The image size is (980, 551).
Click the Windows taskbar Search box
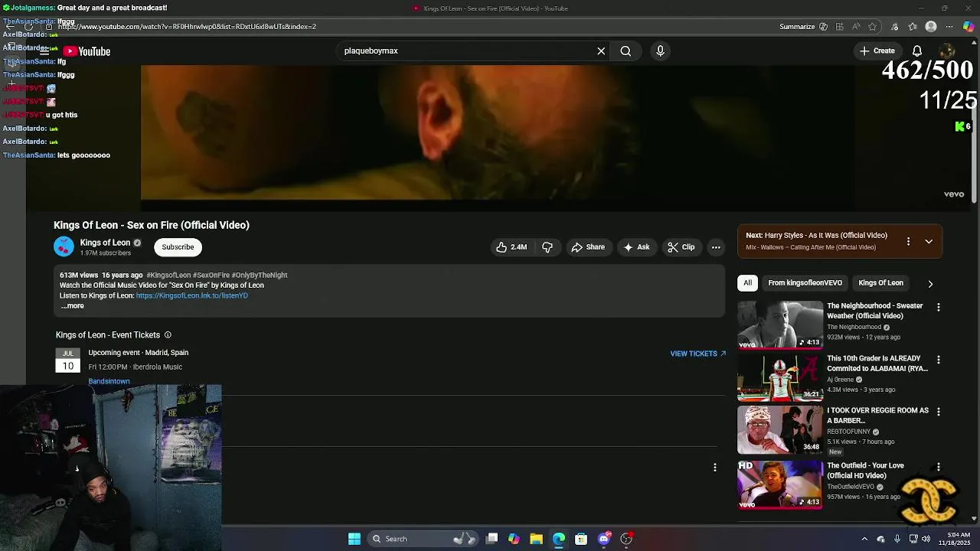coord(423,539)
